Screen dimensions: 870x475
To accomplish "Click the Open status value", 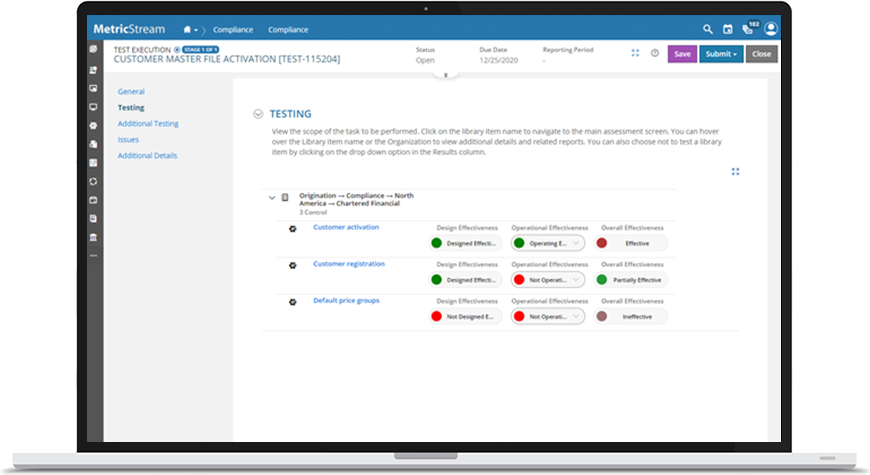I will [x=425, y=60].
